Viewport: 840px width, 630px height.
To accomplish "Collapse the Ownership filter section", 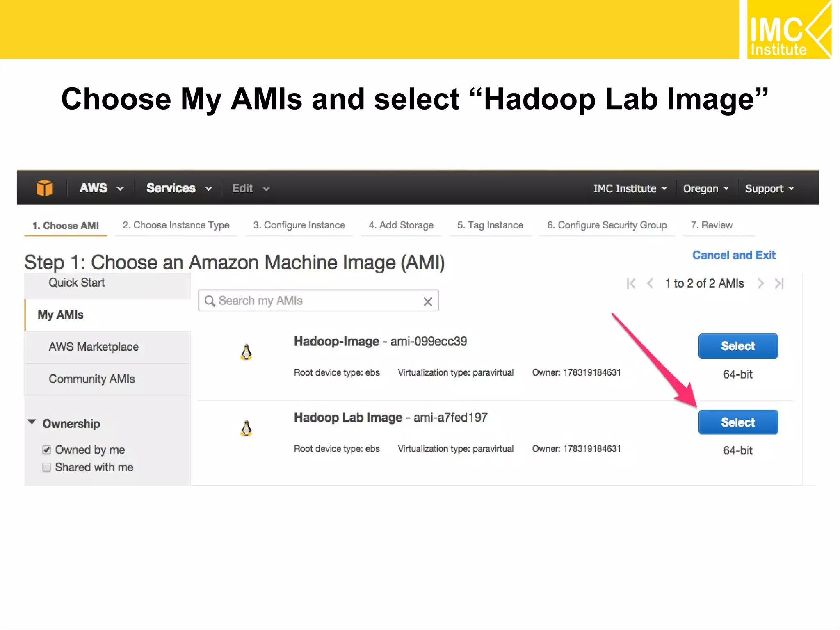I will 32,422.
